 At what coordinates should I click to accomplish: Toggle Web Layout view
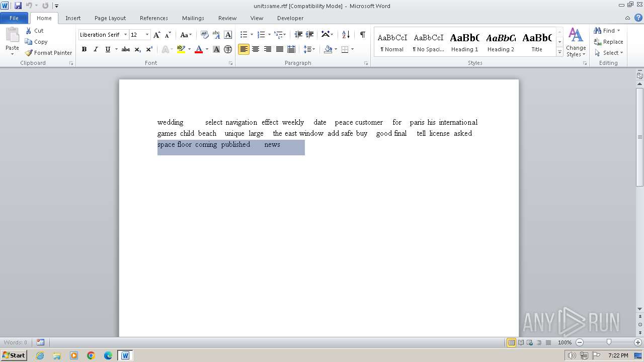[530, 342]
